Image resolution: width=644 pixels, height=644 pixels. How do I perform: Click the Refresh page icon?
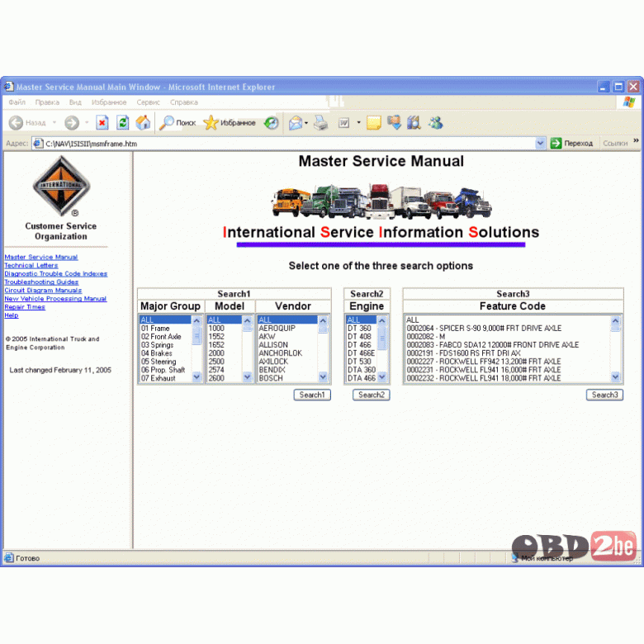(x=122, y=122)
